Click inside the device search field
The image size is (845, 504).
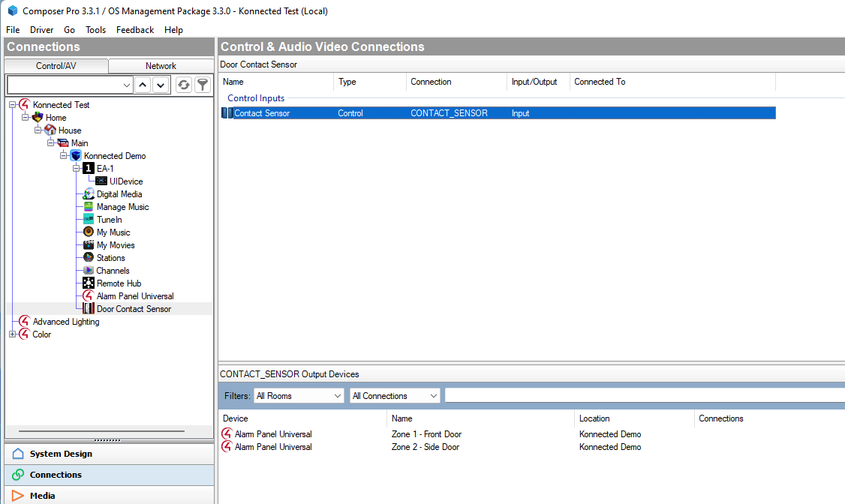pyautogui.click(x=64, y=85)
